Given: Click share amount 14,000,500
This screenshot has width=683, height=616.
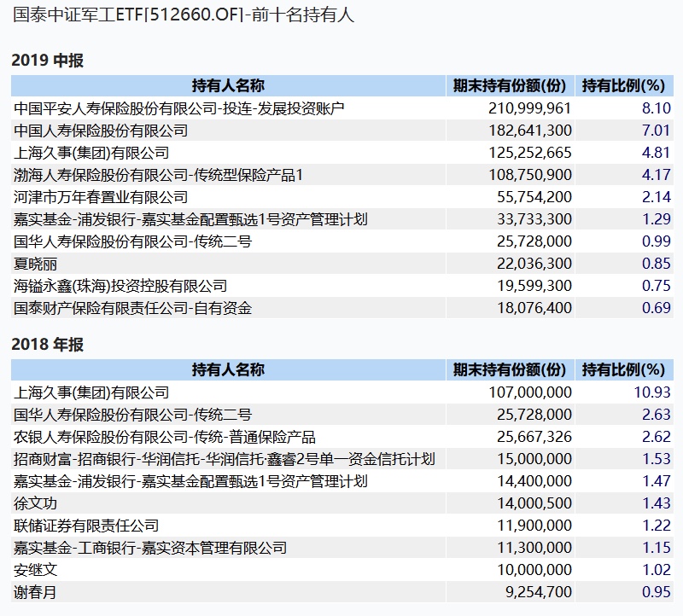Looking at the screenshot, I should click(534, 503).
